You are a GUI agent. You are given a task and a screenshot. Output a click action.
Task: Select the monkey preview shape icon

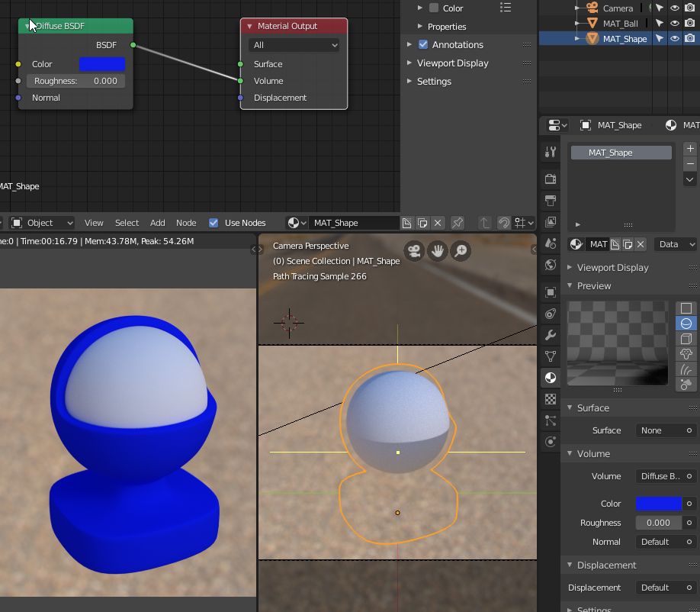tap(686, 354)
